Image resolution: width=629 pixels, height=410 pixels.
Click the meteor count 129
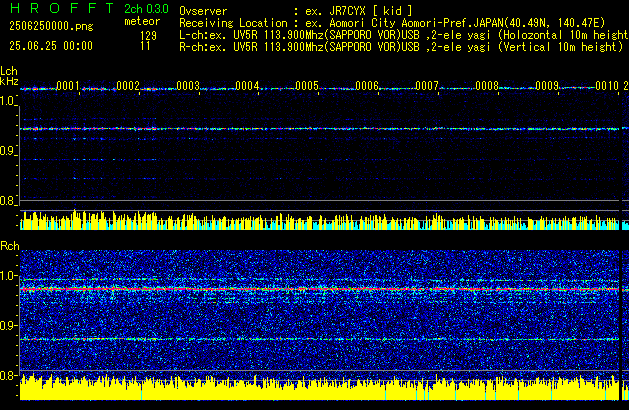click(148, 36)
